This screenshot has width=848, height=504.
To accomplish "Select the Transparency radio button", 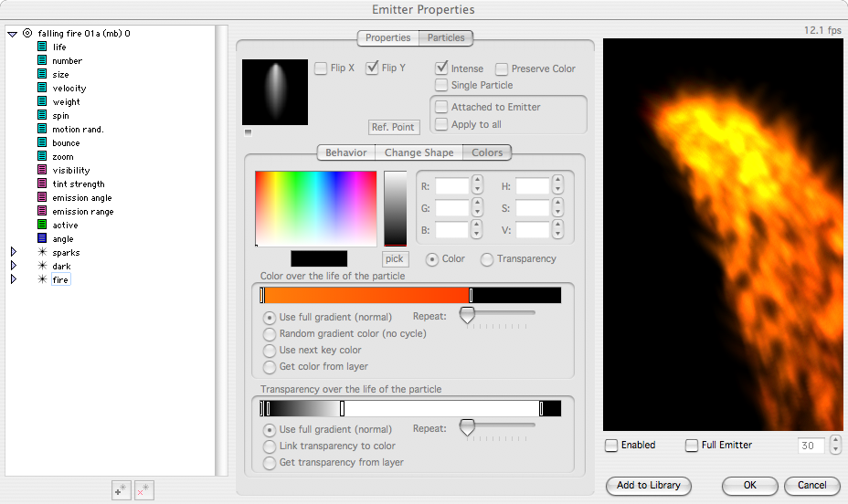I will 487,259.
